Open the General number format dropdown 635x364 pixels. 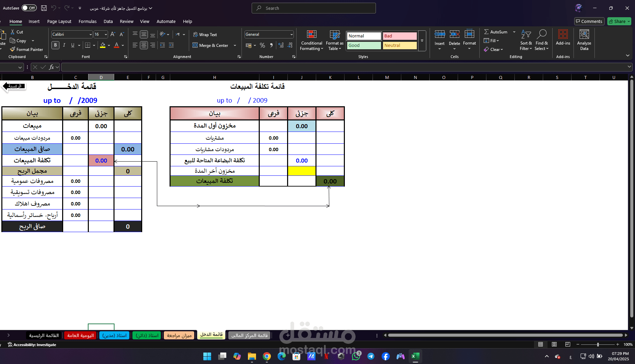(x=291, y=34)
